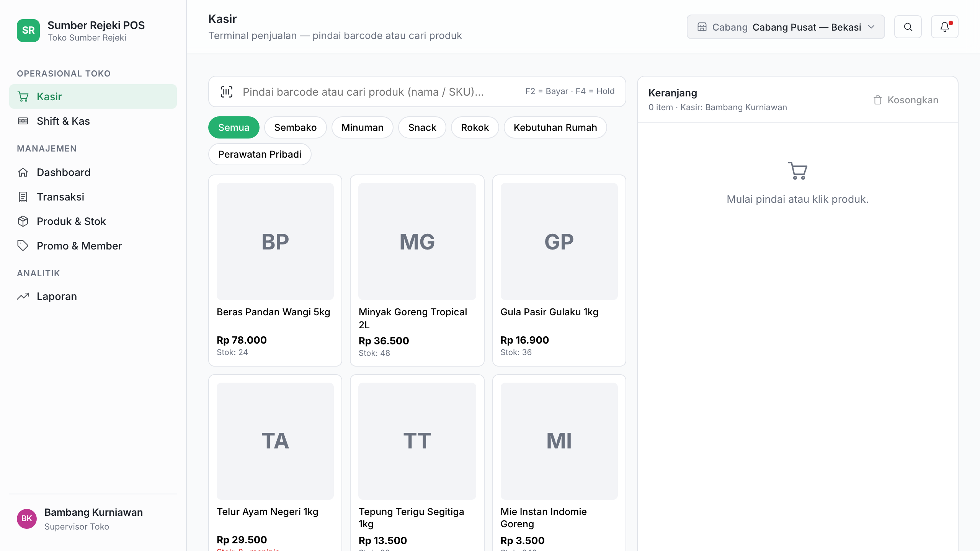
Task: Add Gula Pasir Gulaku 1kg via GP thumbnail
Action: click(x=559, y=241)
